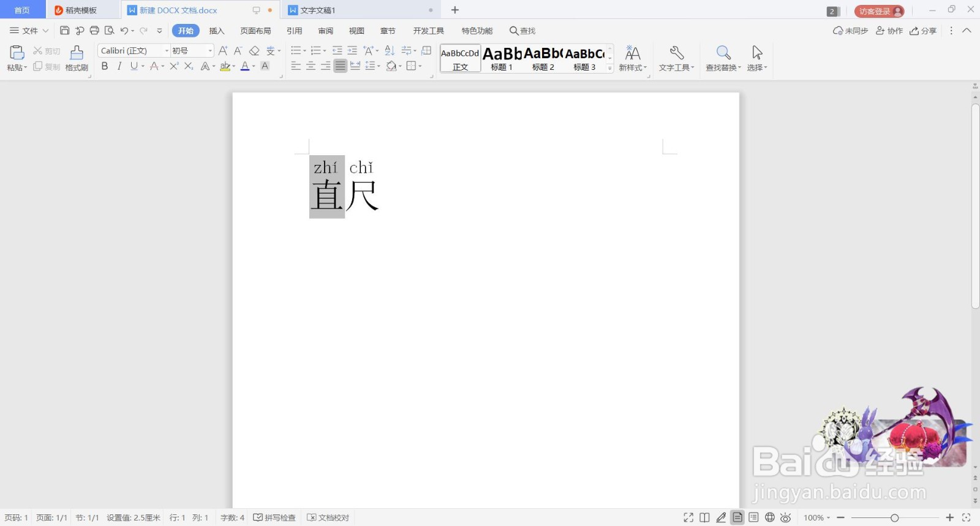This screenshot has width=980, height=526.
Task: Expand numbered list dropdown
Action: point(325,51)
